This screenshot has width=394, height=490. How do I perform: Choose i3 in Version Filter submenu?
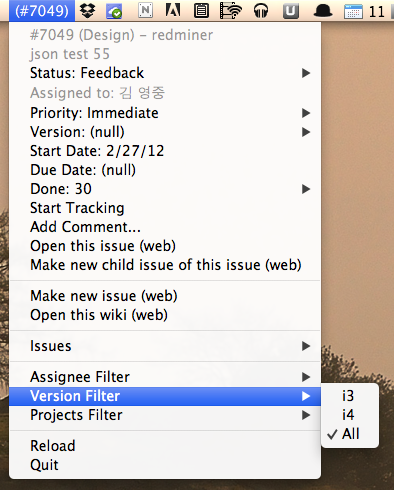point(350,396)
